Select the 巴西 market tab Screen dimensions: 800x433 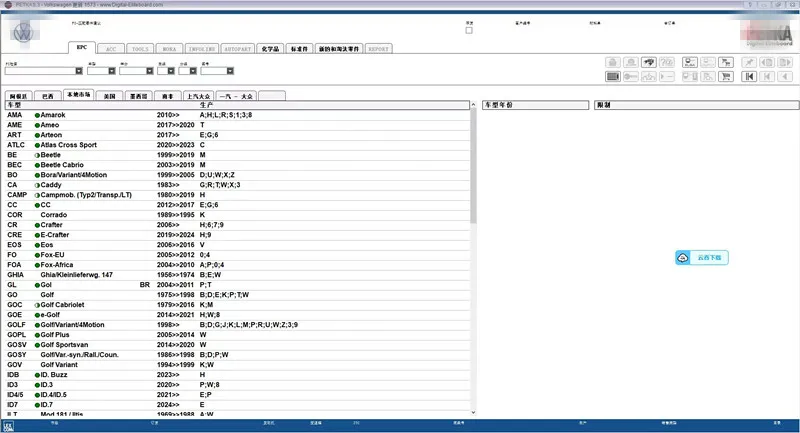[x=47, y=96]
